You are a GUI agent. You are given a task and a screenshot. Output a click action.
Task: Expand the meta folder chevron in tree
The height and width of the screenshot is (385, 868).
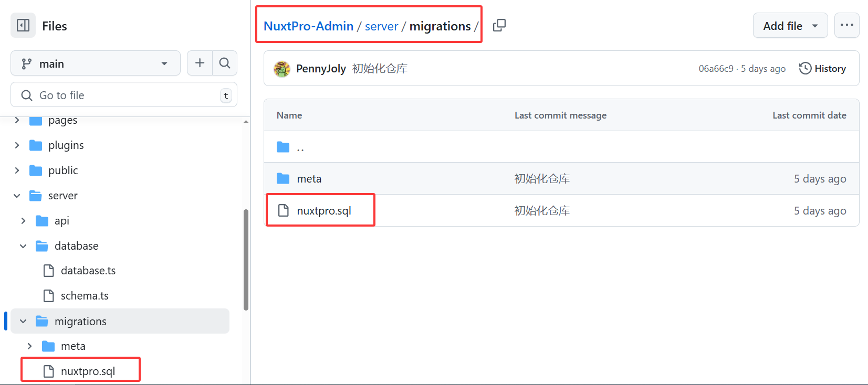pyautogui.click(x=29, y=346)
